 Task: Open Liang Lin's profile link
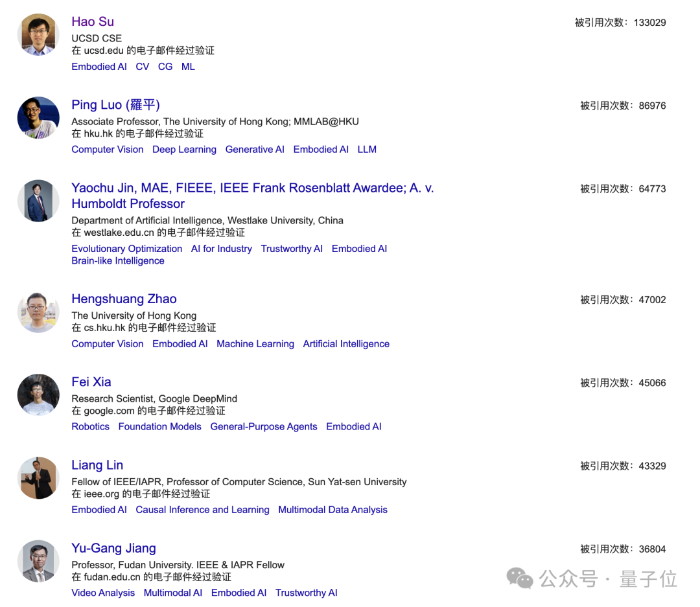coord(97,464)
